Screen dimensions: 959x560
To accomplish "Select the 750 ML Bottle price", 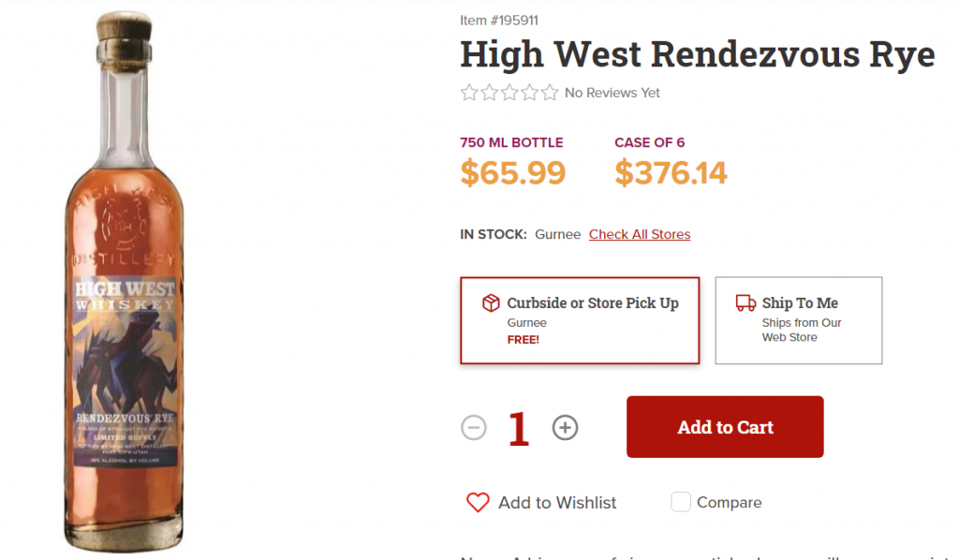I will point(512,172).
